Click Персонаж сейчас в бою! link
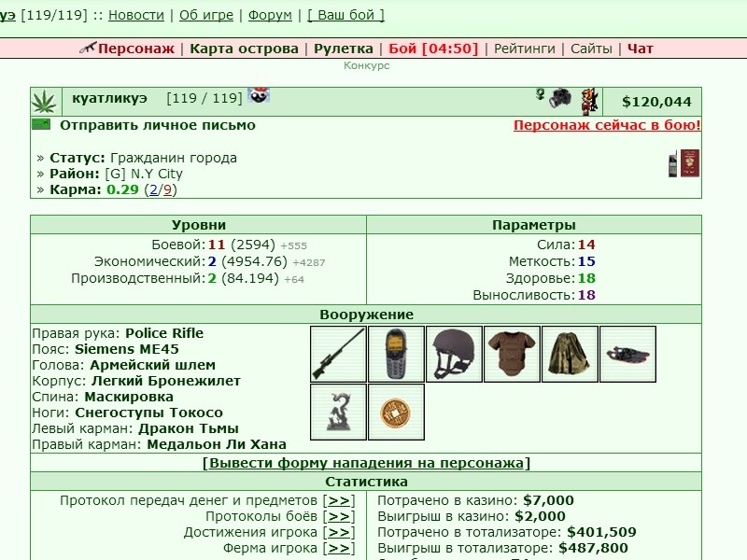This screenshot has height=560, width=747. [607, 125]
